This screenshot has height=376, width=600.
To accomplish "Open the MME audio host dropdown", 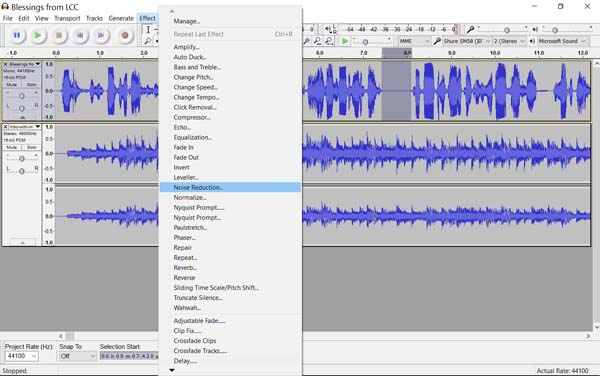I will pos(414,41).
